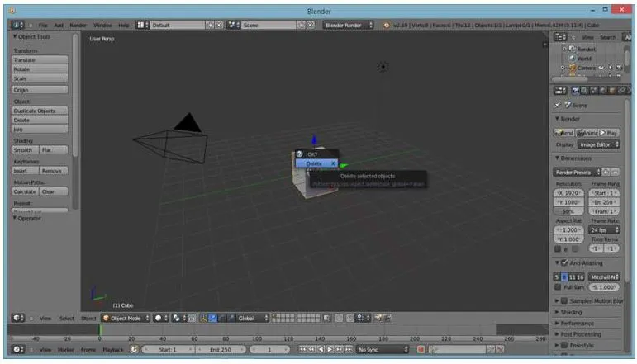
Task: Open the 24 fps frame rate dropdown
Action: tap(604, 230)
